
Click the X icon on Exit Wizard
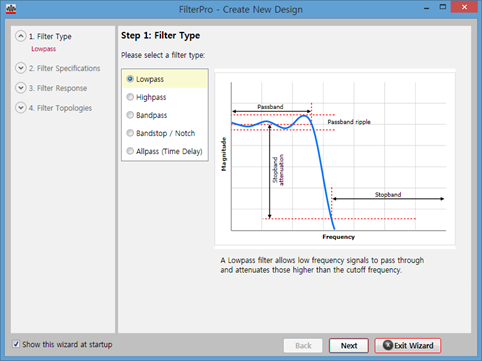[388, 345]
